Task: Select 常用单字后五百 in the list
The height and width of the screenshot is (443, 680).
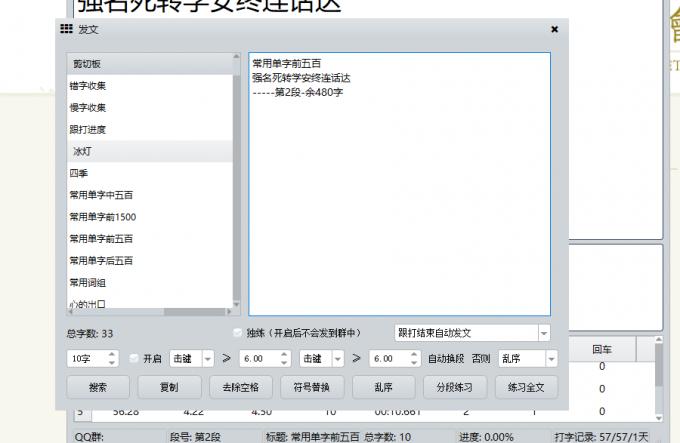Action: 150,261
